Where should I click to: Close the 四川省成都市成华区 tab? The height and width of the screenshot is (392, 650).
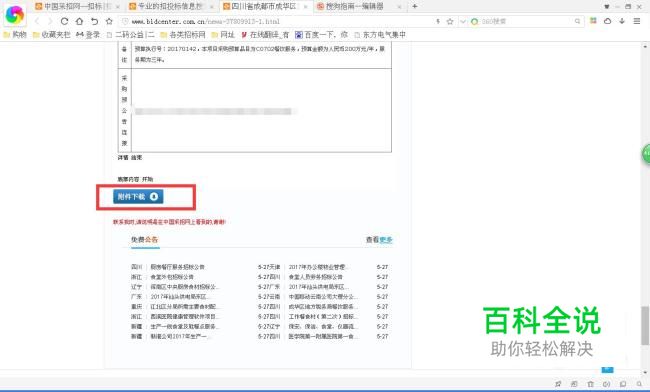(x=306, y=7)
